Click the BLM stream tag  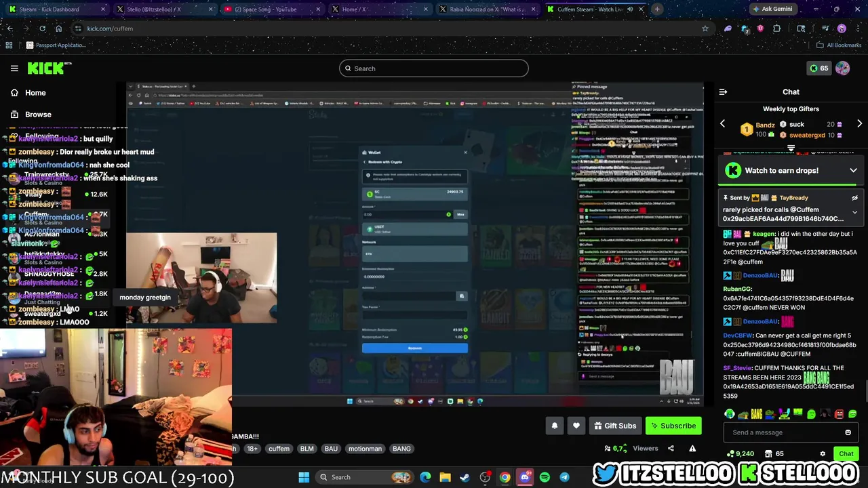click(x=307, y=449)
